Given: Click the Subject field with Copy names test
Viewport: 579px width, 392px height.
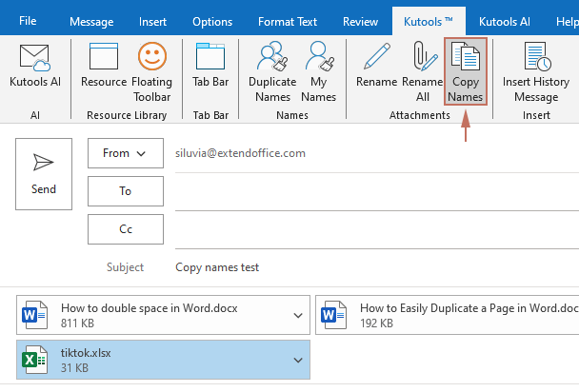Looking at the screenshot, I should 377,267.
